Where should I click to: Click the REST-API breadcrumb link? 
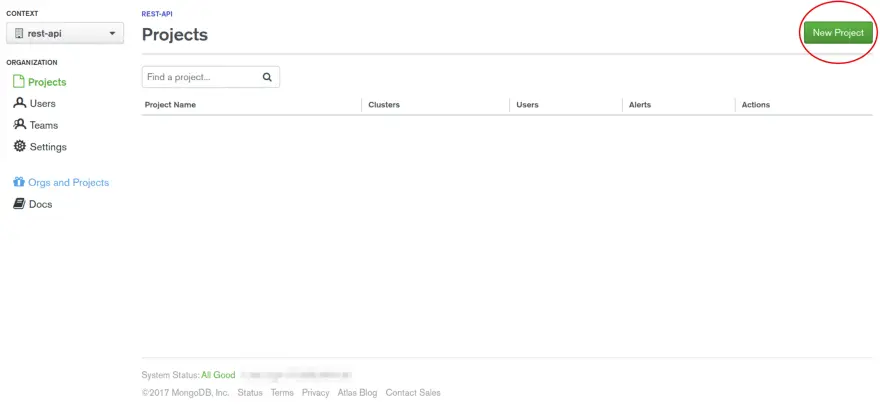pyautogui.click(x=157, y=14)
